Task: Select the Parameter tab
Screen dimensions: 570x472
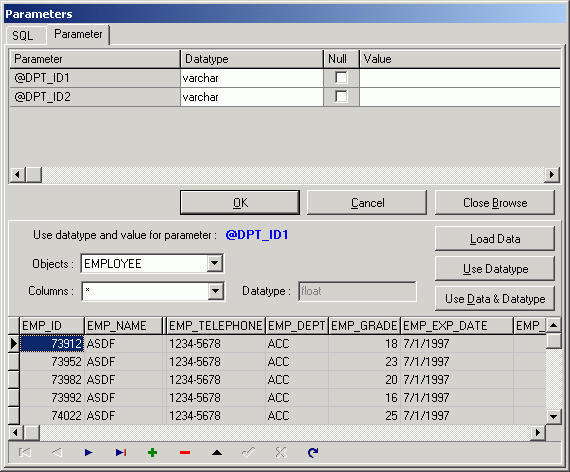Action: click(x=78, y=34)
